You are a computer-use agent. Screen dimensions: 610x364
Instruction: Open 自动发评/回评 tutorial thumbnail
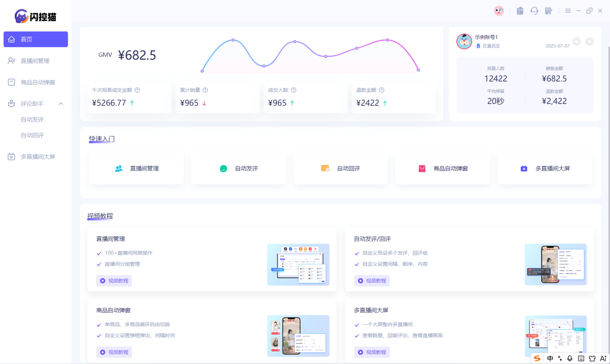(x=555, y=264)
